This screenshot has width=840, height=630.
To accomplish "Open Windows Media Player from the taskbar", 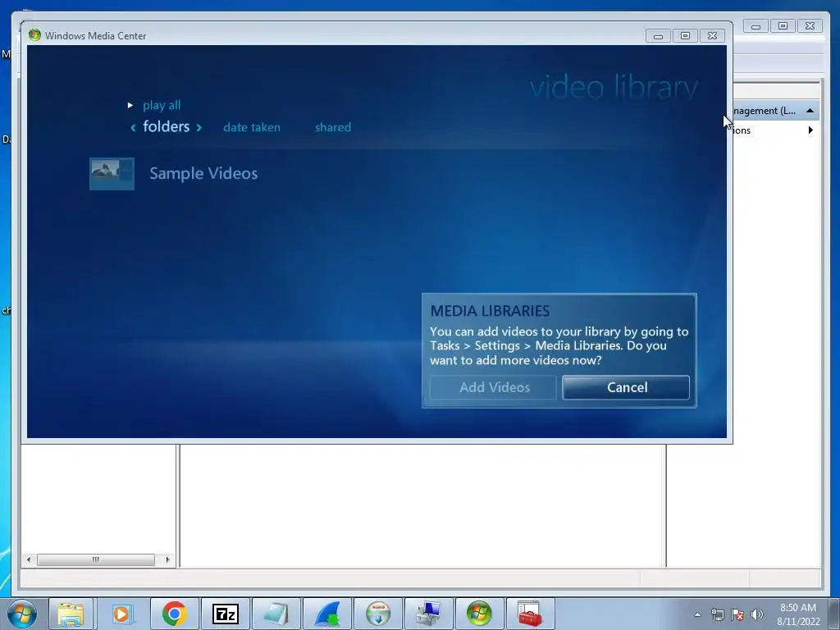I will pyautogui.click(x=122, y=614).
